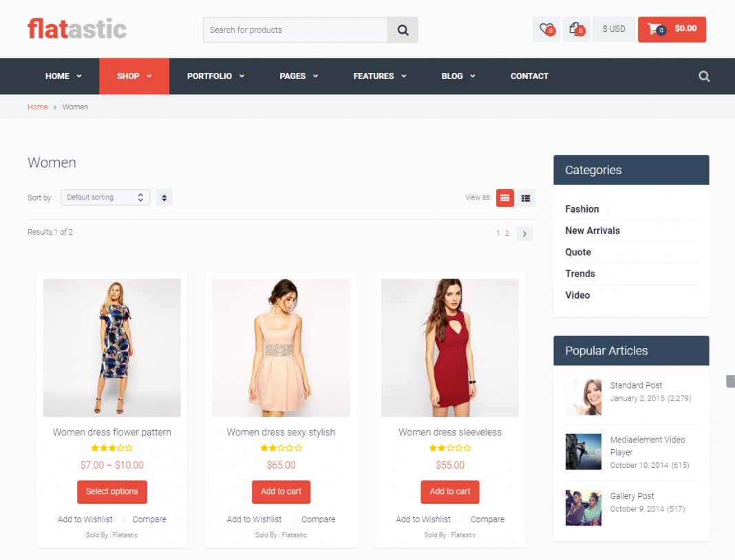Viewport: 735px width, 560px height.
Task: Switch to list view mode
Action: coord(526,197)
